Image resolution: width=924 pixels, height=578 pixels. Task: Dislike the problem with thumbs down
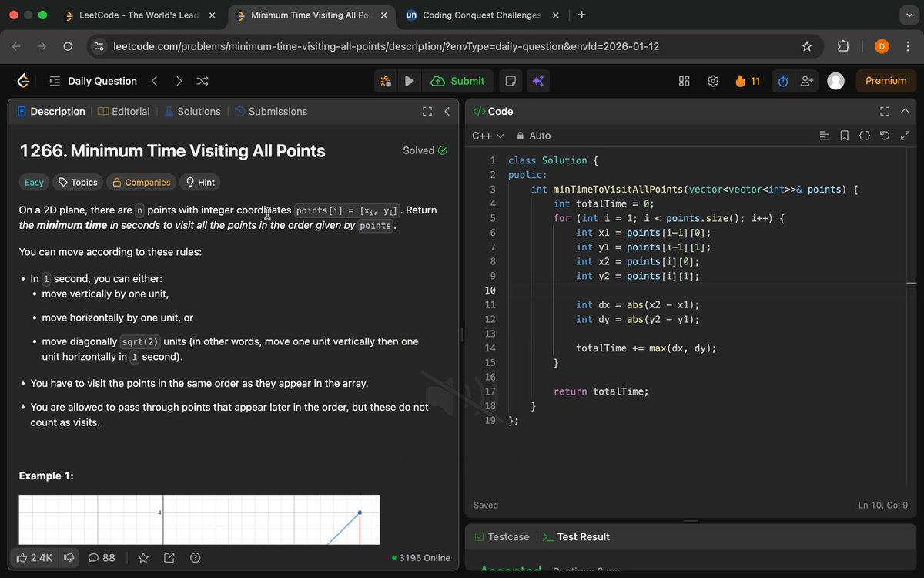(x=69, y=557)
